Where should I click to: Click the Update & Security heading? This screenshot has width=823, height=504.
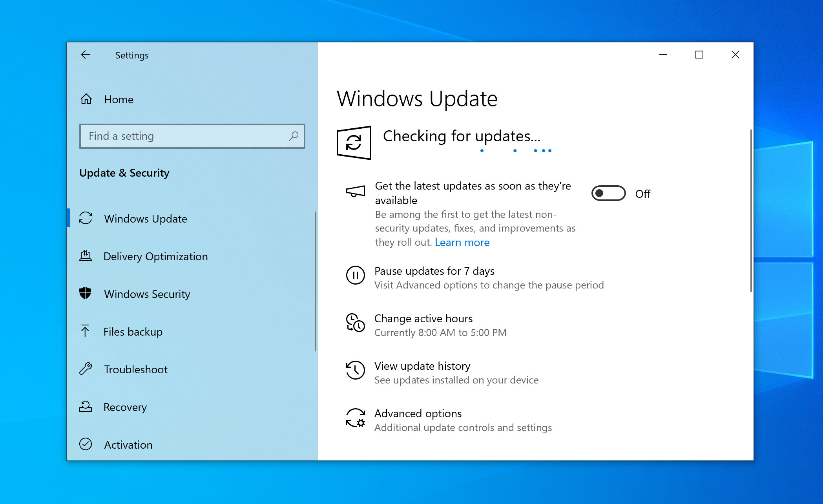tap(124, 173)
